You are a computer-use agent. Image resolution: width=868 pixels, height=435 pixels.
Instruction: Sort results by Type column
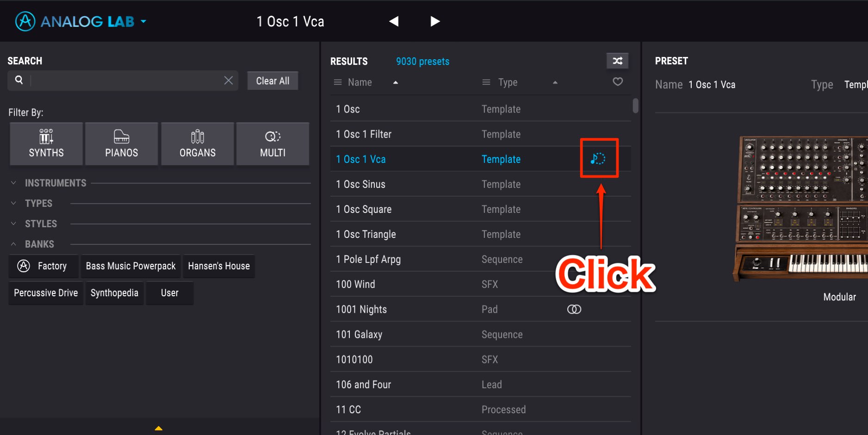[508, 82]
